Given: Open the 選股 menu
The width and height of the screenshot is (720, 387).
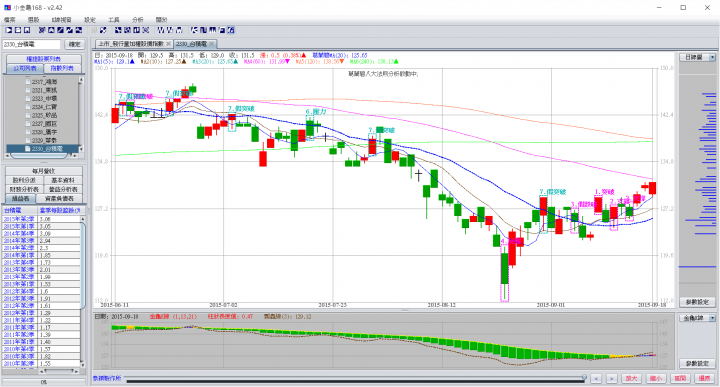Looking at the screenshot, I should point(34,20).
